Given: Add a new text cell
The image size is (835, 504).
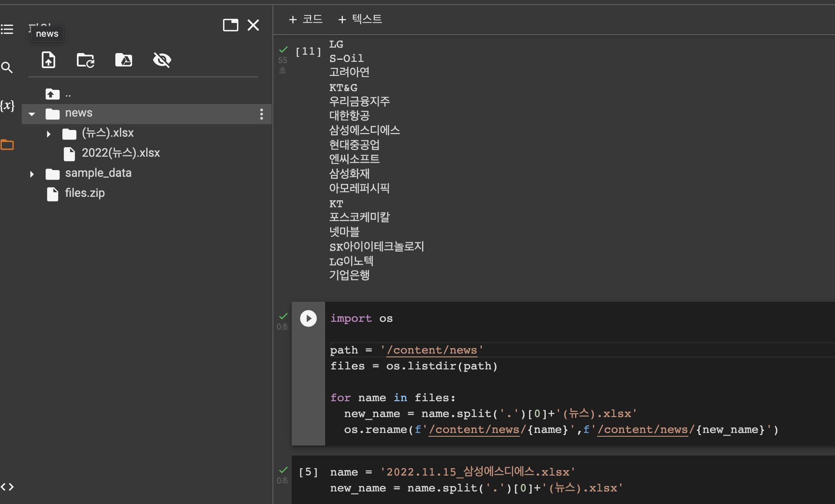Looking at the screenshot, I should (360, 19).
